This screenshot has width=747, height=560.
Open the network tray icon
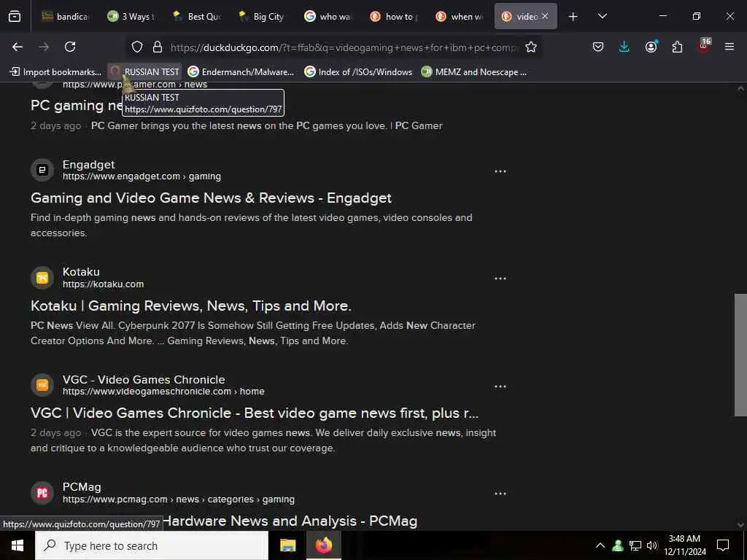(x=635, y=545)
